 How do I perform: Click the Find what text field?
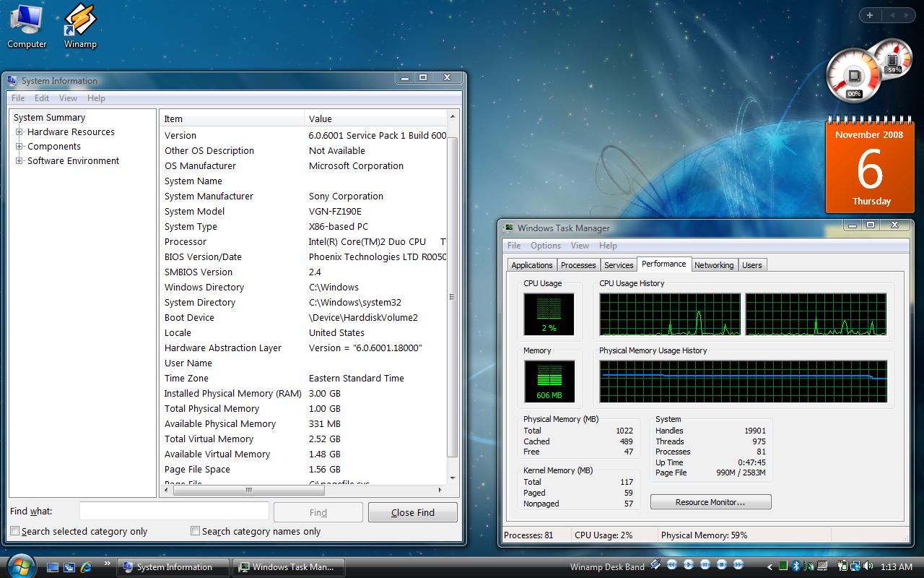click(174, 512)
